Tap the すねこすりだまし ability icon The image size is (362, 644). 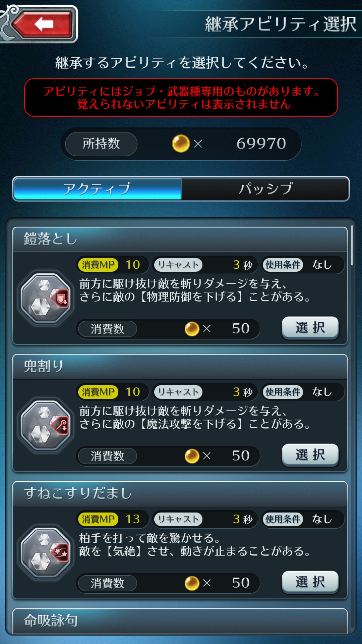click(x=46, y=552)
